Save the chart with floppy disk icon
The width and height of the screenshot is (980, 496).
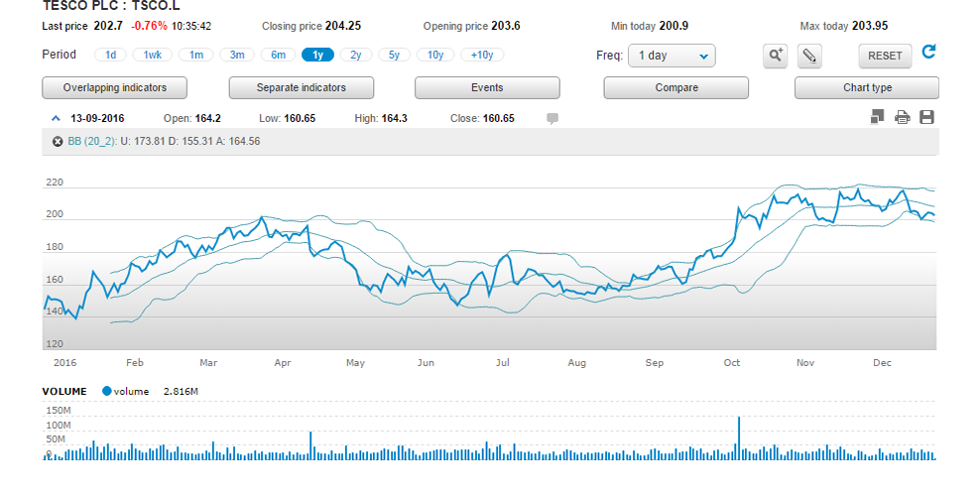click(x=926, y=117)
